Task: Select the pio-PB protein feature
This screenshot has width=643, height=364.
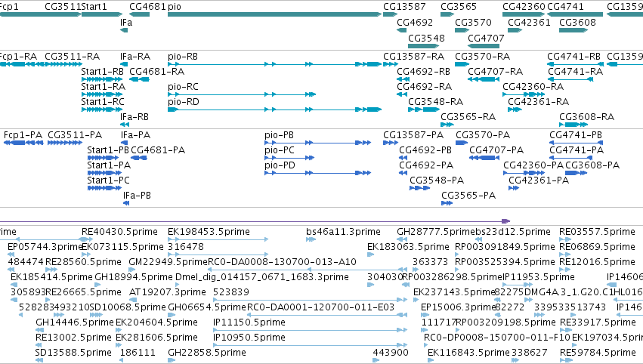Action: pyautogui.click(x=318, y=143)
